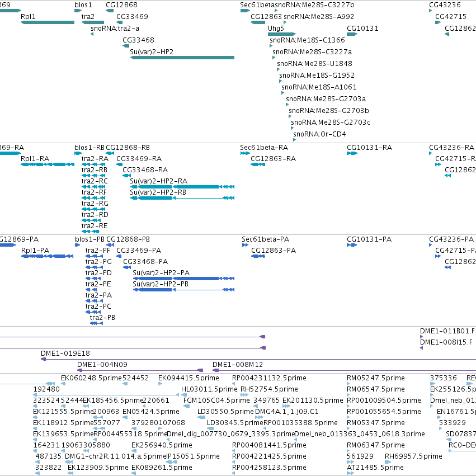Click the EK094415.5prime EST label
The width and height of the screenshot is (476, 476).
click(x=188, y=378)
